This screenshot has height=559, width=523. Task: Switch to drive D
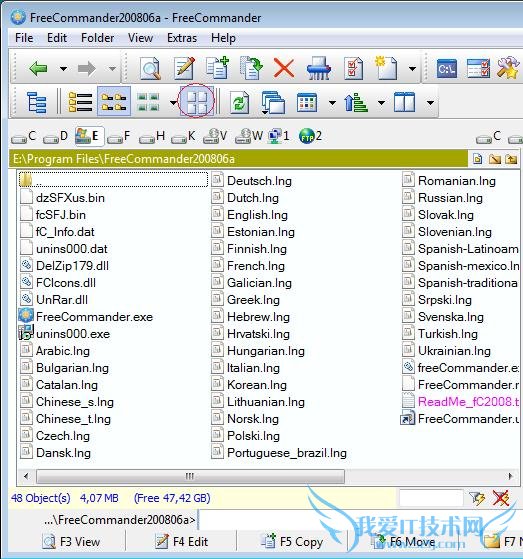[x=55, y=136]
